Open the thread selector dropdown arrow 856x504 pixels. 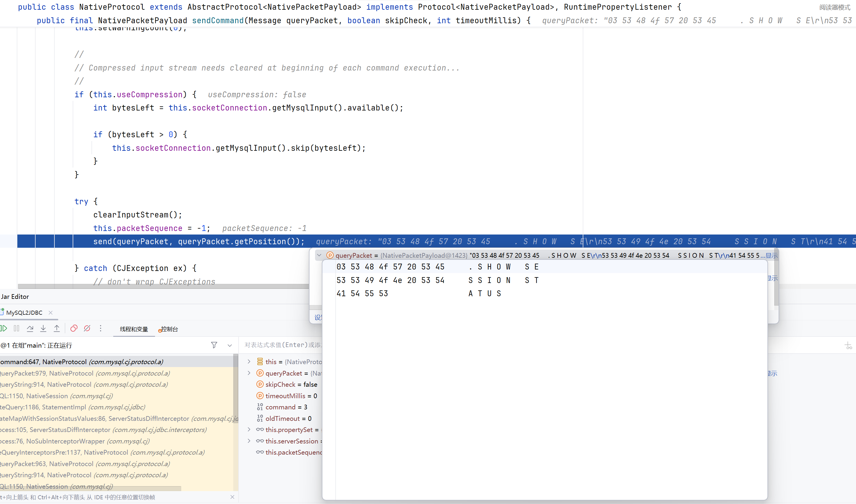click(x=230, y=345)
